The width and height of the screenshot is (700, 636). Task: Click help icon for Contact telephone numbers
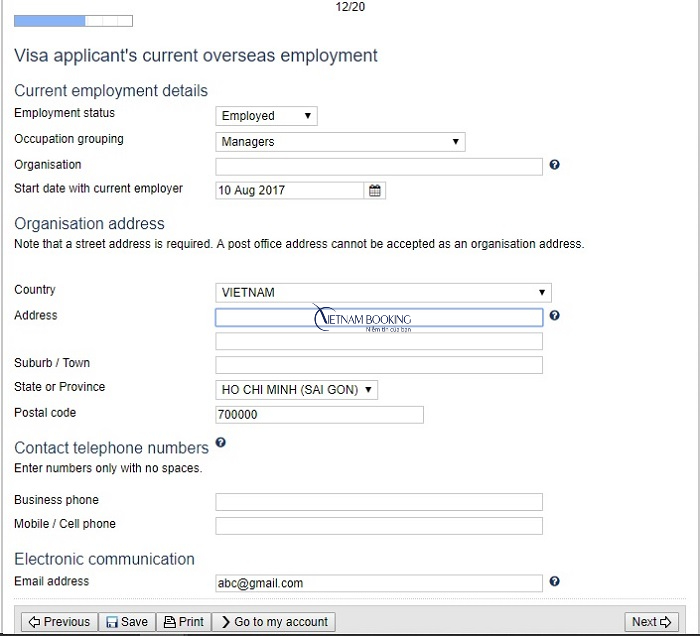220,442
